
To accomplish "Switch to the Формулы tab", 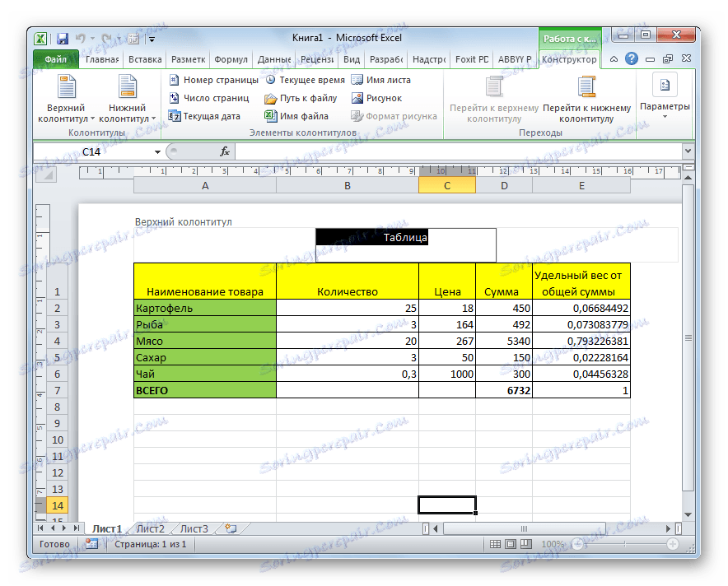I will (x=231, y=59).
